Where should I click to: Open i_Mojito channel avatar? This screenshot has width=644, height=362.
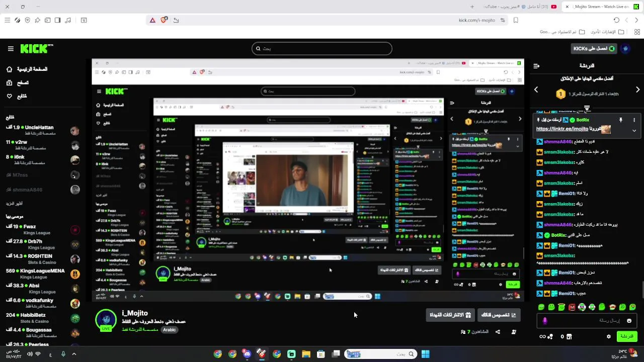pos(106,320)
